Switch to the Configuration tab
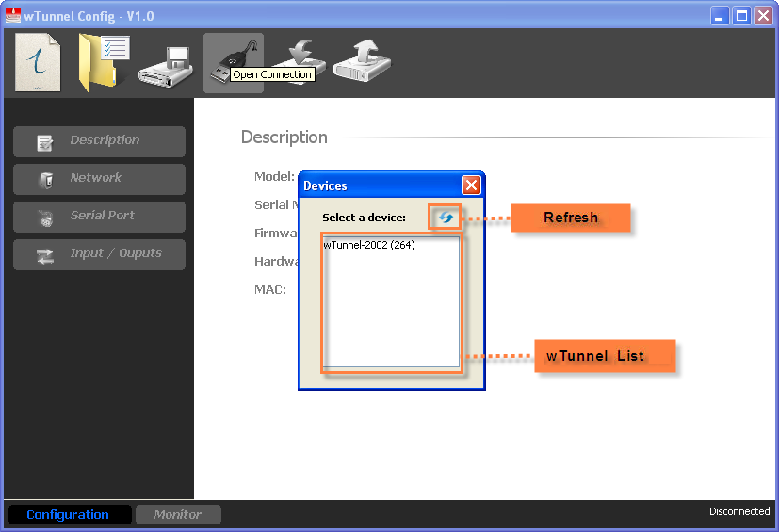The height and width of the screenshot is (532, 779). (x=68, y=514)
